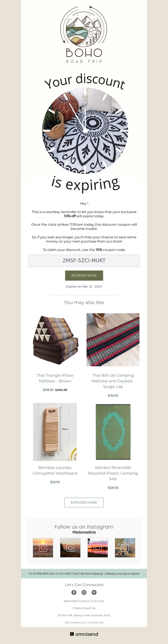Click the Boho Road Trip logo
Screen dimensions: 168x644
[84, 35]
